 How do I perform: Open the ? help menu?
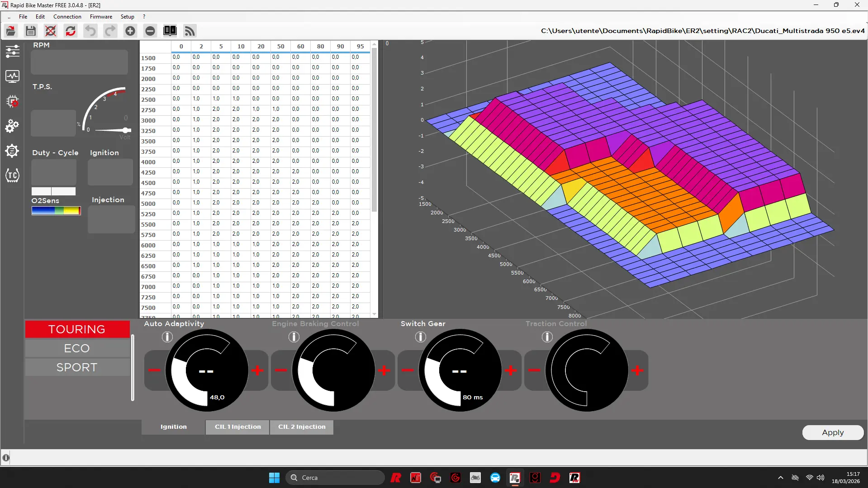144,17
